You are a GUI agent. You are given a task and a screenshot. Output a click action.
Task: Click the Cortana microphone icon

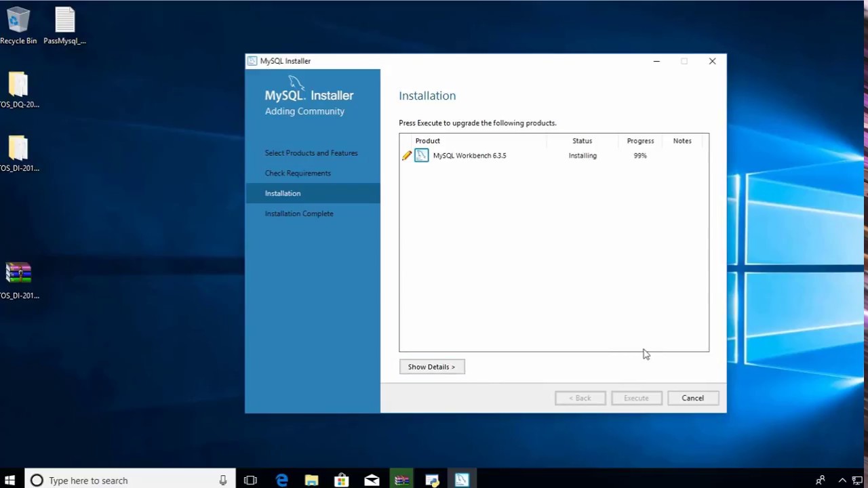click(222, 481)
